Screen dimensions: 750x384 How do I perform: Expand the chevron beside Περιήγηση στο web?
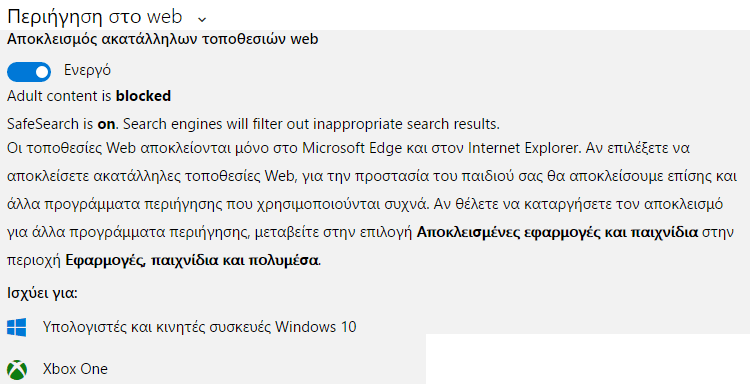pyautogui.click(x=202, y=19)
